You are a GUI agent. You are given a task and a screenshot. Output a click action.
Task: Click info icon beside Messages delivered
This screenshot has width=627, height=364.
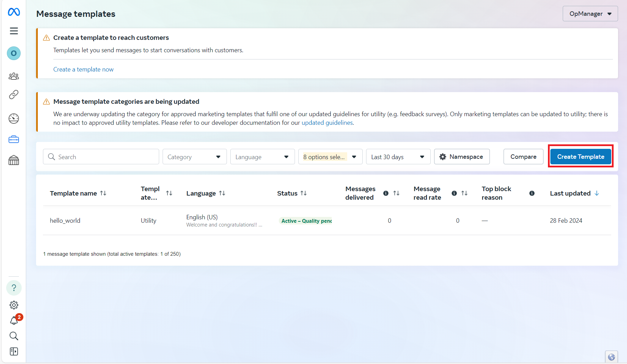coord(386,193)
